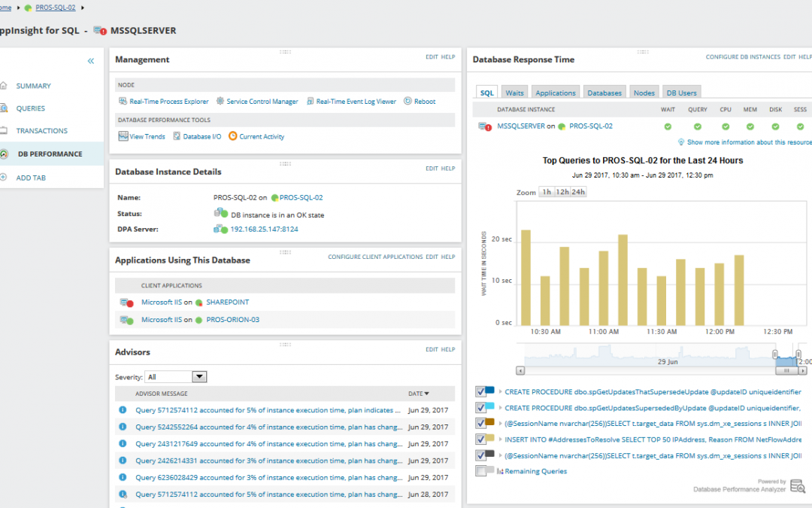Click the Summary home icon in sidebar
This screenshot has height=508, width=812.
[x=4, y=86]
